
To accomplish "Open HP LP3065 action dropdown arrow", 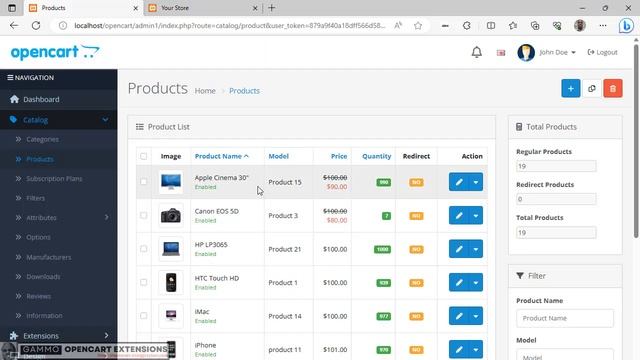I will click(x=476, y=249).
